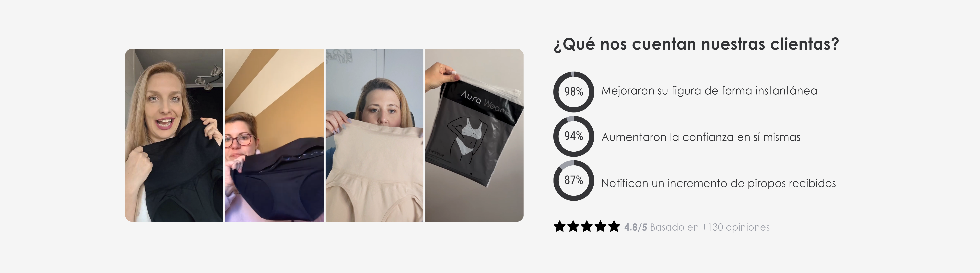Select 'Mejoraron su figura de forma instantánea' text

pos(709,91)
